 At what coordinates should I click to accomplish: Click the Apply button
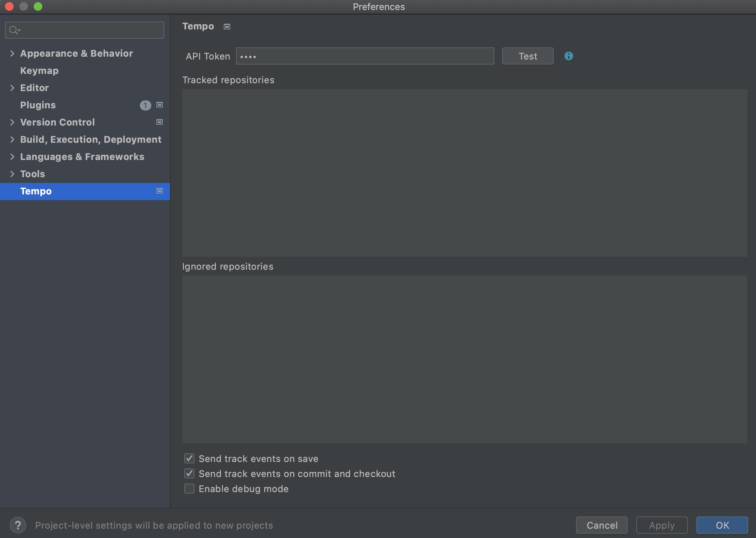pos(662,525)
